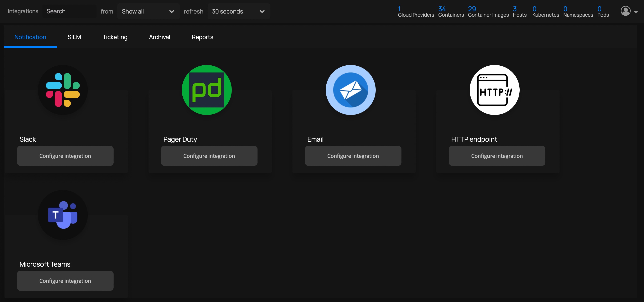Click the Microsoft Teams logo icon

coord(63,215)
